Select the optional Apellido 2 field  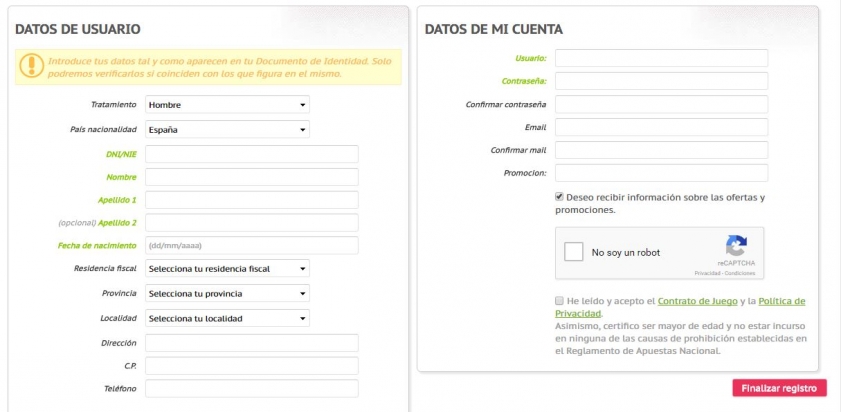(252, 223)
